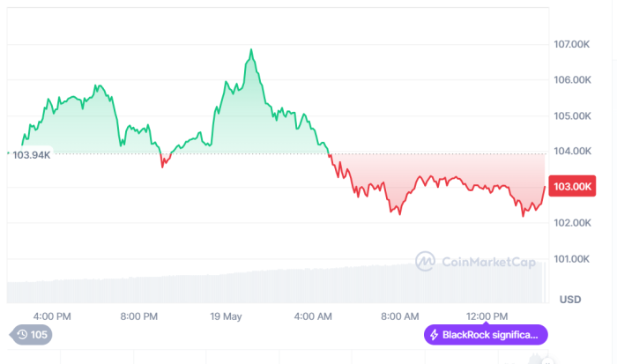The height and width of the screenshot is (364, 617).
Task: Click the 4:00 PM time axis label
Action: 52,316
